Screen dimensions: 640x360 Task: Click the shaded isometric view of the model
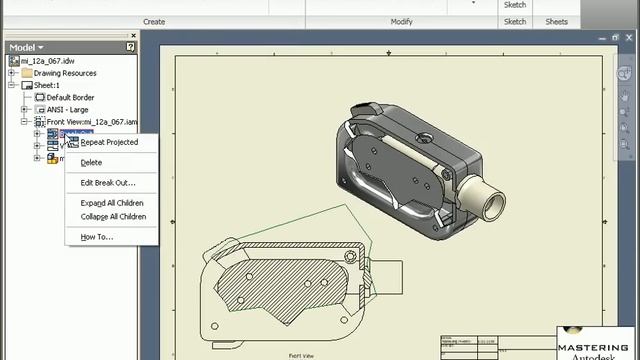point(420,171)
